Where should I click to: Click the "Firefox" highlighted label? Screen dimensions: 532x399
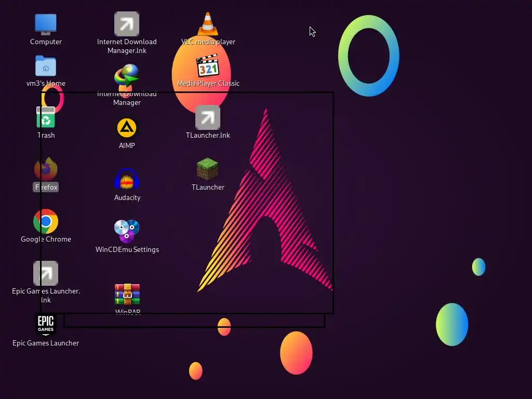click(46, 187)
